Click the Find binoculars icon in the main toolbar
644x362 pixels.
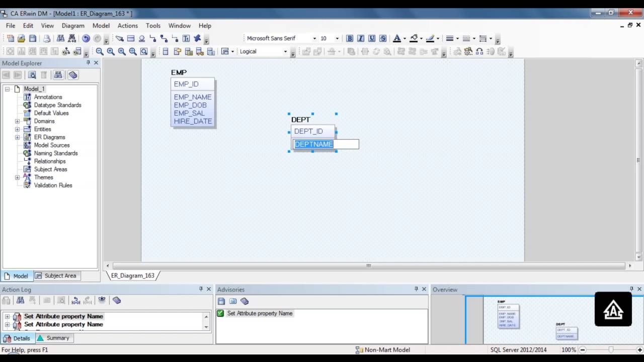click(x=60, y=38)
